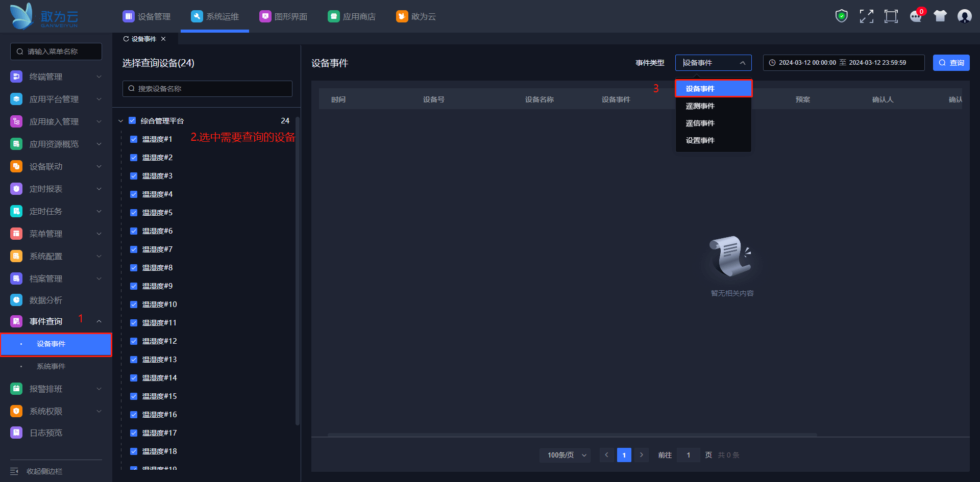Expand the 终端管理 menu chevron
This screenshot has width=980, height=482.
tap(99, 77)
